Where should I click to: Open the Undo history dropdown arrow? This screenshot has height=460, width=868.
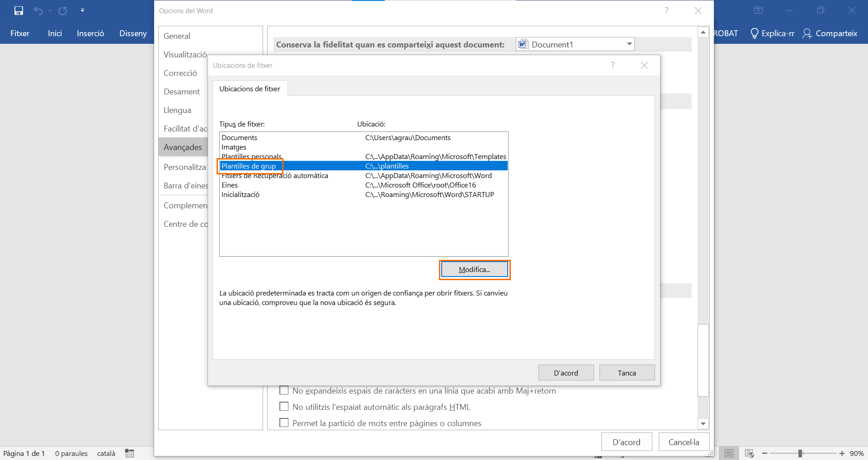click(50, 11)
